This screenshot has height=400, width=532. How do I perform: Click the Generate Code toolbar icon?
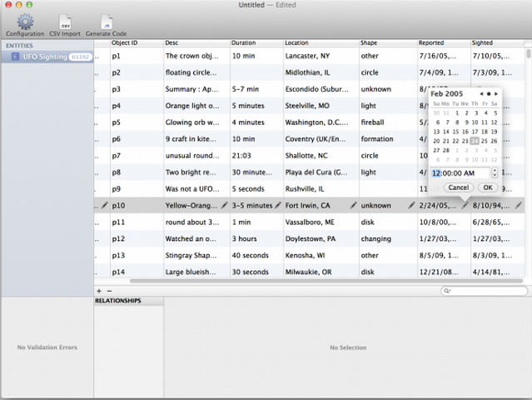[106, 22]
